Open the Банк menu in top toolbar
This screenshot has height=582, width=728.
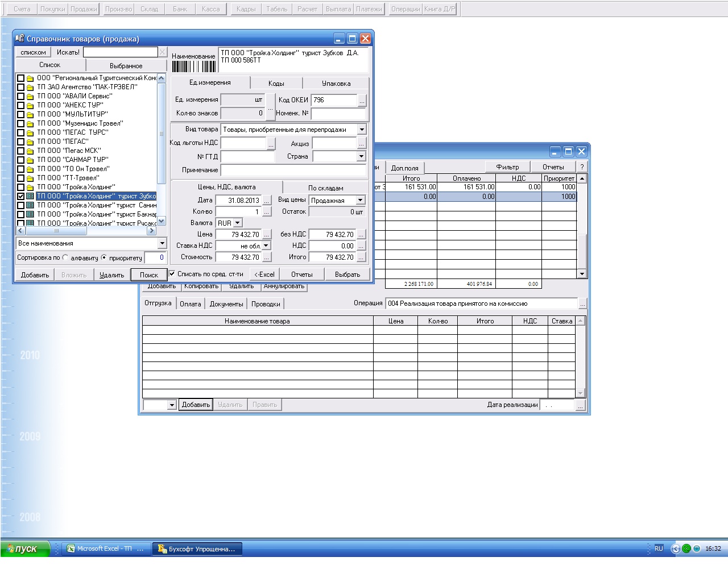pos(180,9)
